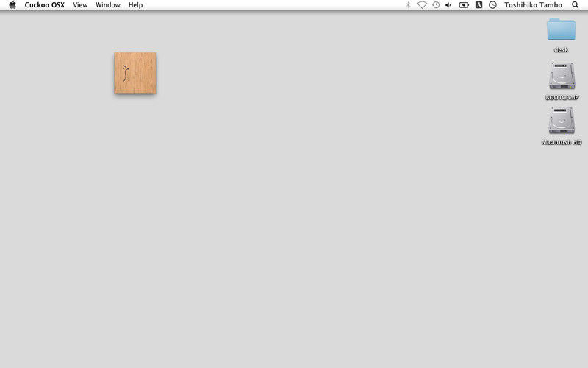Viewport: 588px width, 368px height.
Task: Select the Macintosh HD drive icon
Action: (x=562, y=121)
